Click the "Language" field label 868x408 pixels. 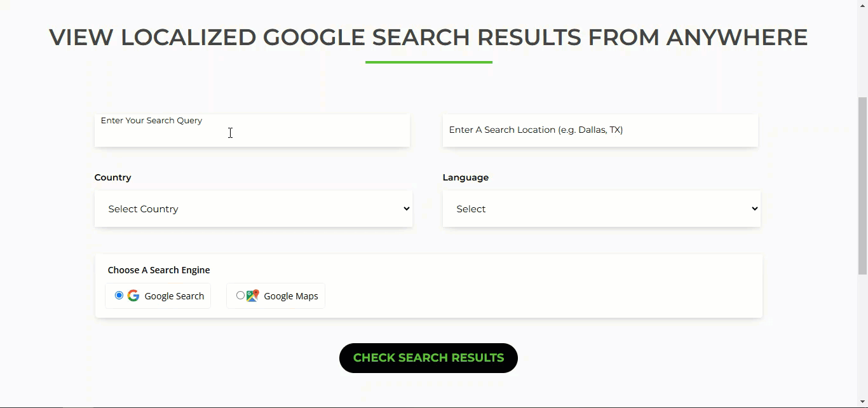(466, 178)
